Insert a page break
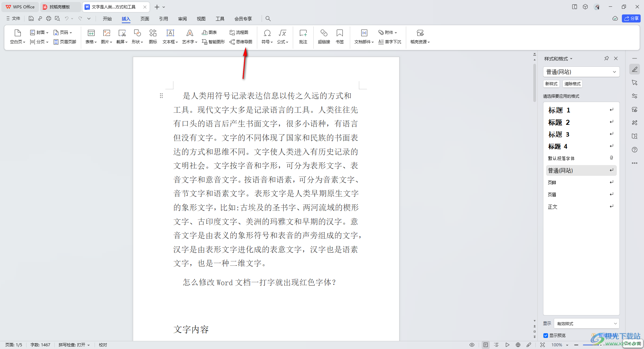Image resolution: width=644 pixels, height=349 pixels. point(39,42)
